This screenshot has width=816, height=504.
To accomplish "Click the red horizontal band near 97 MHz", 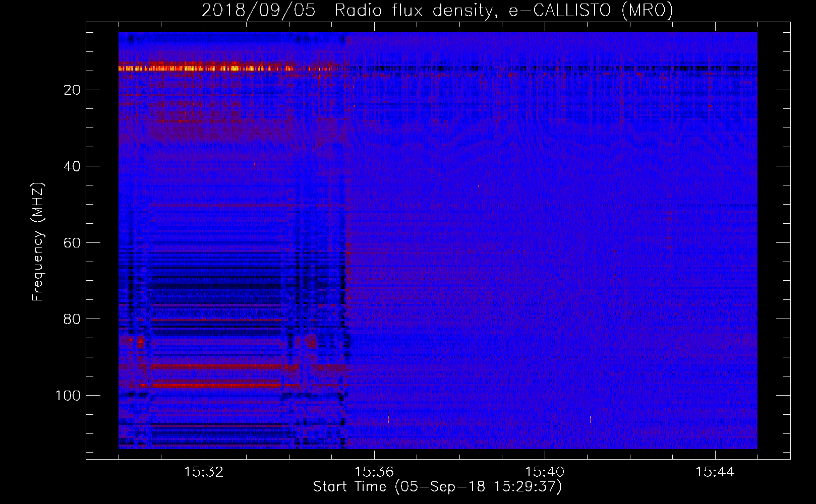I will (214, 385).
